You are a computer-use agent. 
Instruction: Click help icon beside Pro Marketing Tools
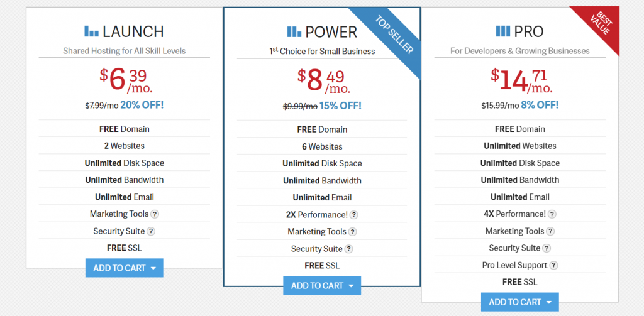point(550,231)
